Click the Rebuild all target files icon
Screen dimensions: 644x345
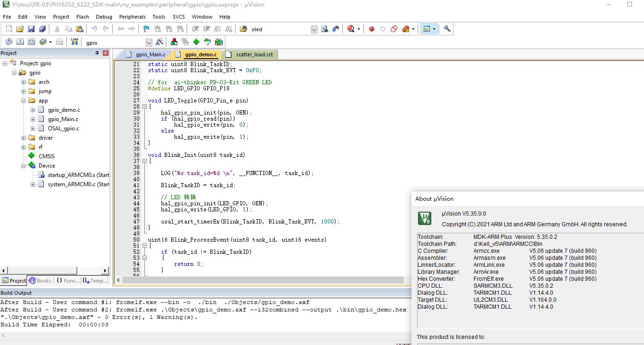32,42
